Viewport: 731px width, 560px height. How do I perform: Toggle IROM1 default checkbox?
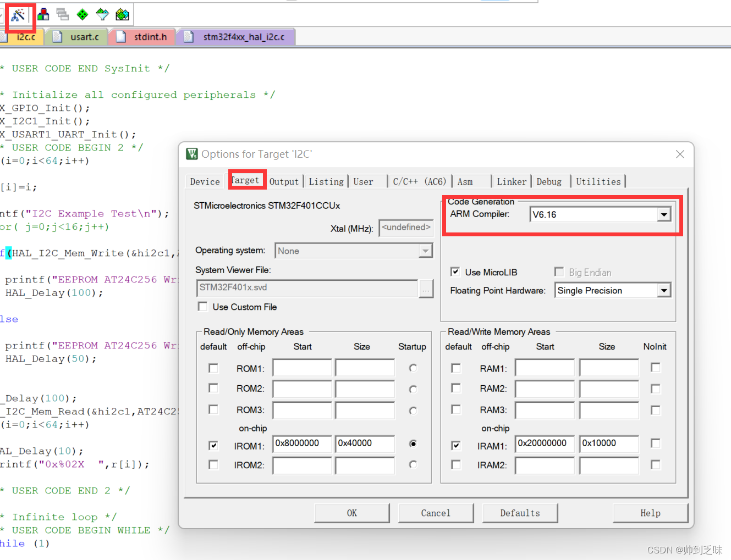click(213, 445)
